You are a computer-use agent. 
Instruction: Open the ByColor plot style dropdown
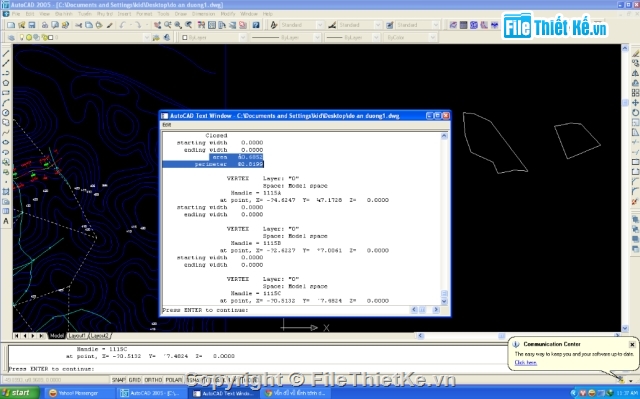click(x=433, y=38)
